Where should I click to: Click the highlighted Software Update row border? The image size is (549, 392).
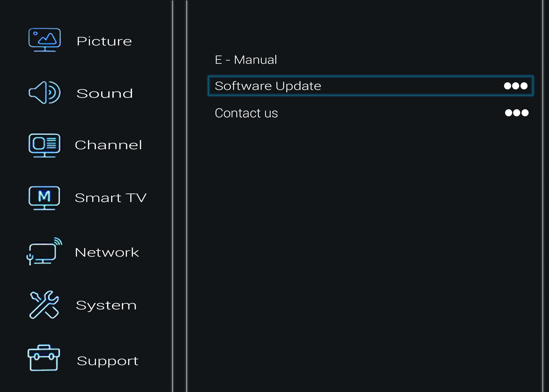click(370, 86)
